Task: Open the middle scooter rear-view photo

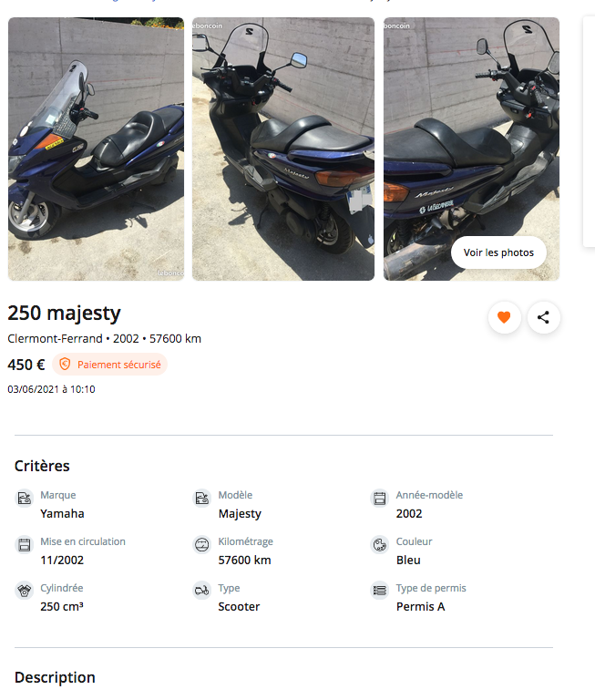Action: coord(283,149)
